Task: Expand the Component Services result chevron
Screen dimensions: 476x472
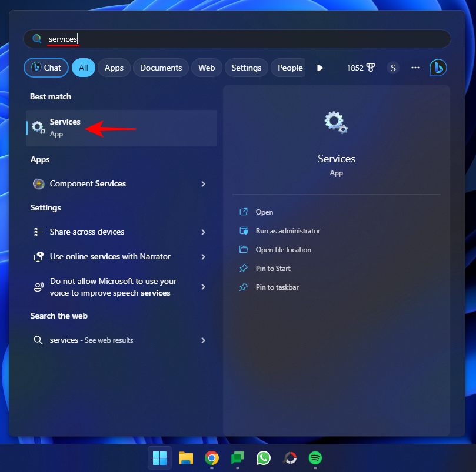Action: point(203,183)
